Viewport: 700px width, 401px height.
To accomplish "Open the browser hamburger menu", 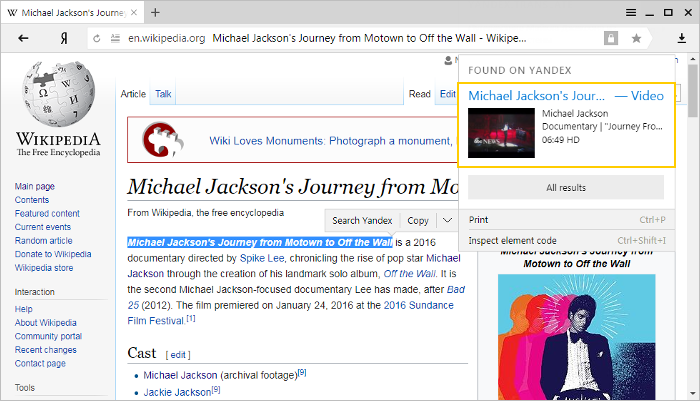I will (631, 13).
